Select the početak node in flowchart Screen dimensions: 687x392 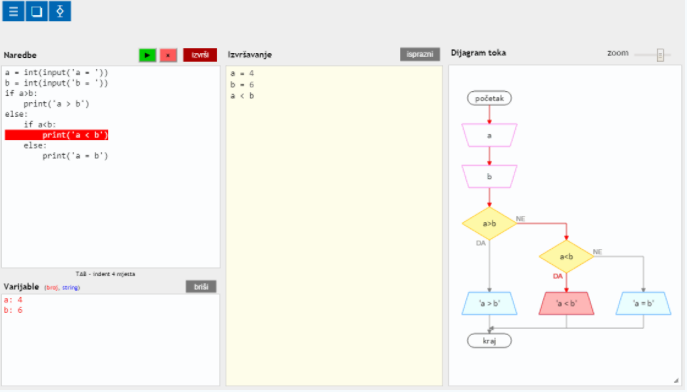pos(489,98)
